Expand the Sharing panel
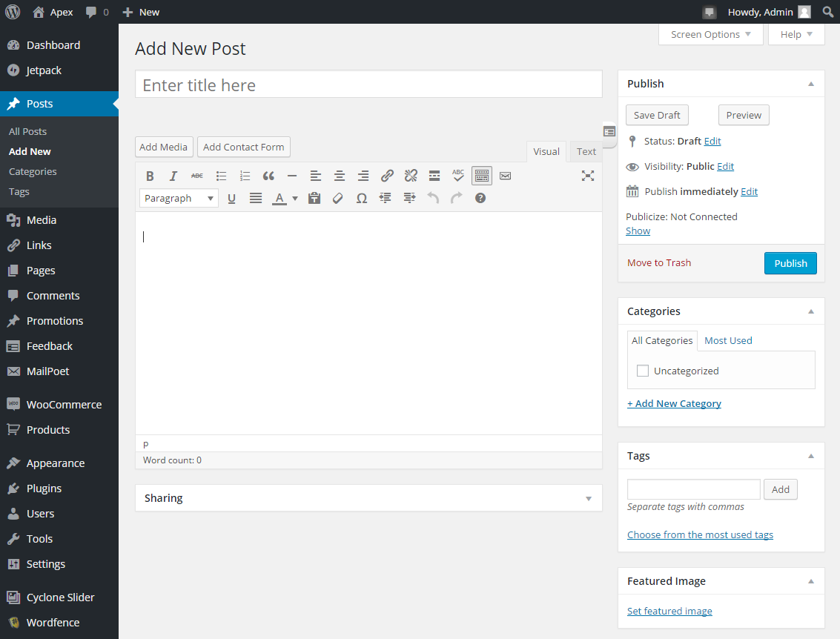Viewport: 840px width, 639px height. (589, 498)
